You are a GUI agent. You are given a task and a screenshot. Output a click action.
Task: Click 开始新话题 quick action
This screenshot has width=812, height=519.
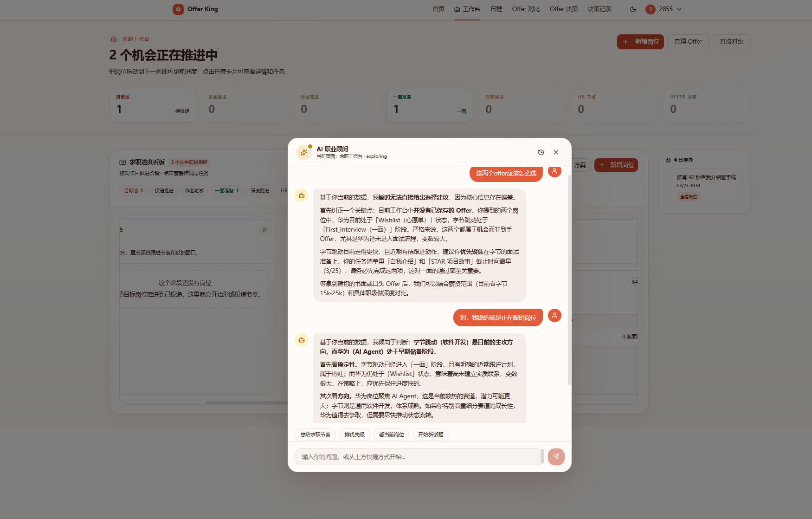(431, 435)
